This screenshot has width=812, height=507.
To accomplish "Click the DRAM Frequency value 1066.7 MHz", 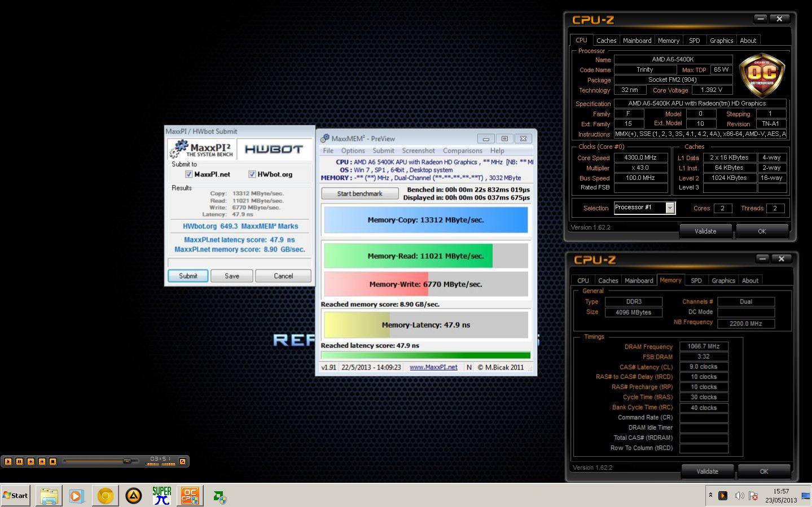I will 704,346.
